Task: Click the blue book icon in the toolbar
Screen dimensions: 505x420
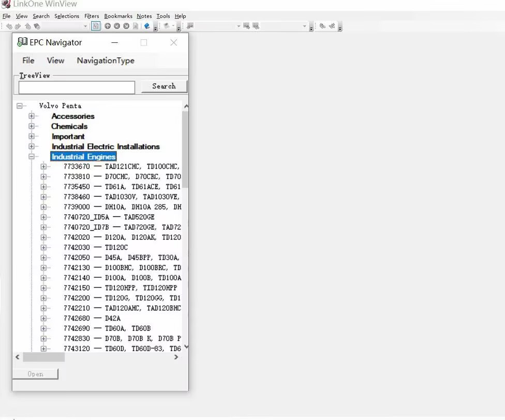Action: click(x=147, y=26)
